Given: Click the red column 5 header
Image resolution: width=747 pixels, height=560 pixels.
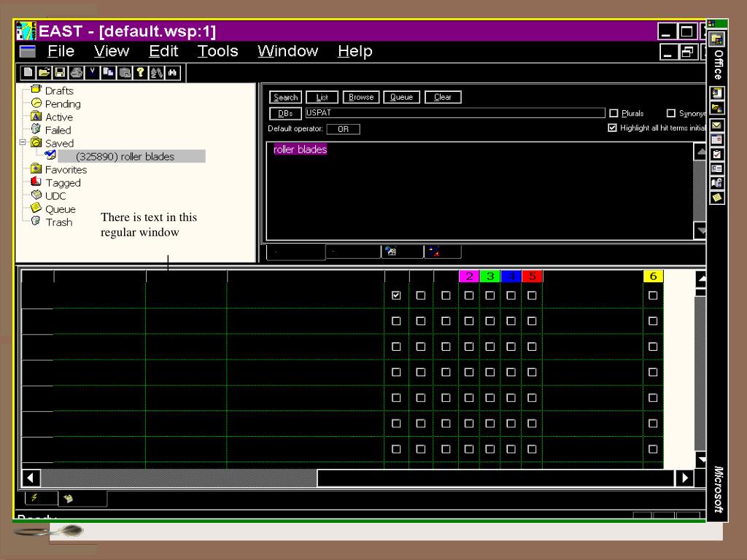Looking at the screenshot, I should click(532, 276).
